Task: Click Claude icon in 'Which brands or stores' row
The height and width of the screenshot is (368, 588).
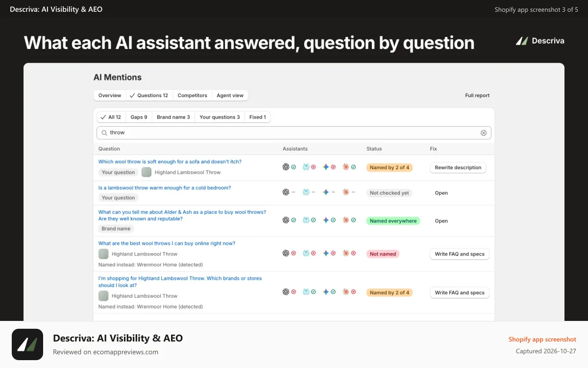Action: (346, 292)
